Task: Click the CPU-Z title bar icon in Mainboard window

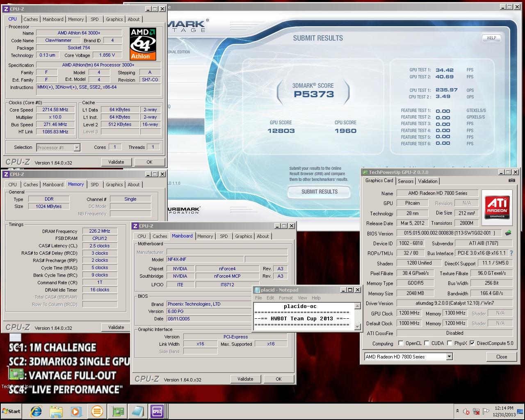Action: [135, 226]
